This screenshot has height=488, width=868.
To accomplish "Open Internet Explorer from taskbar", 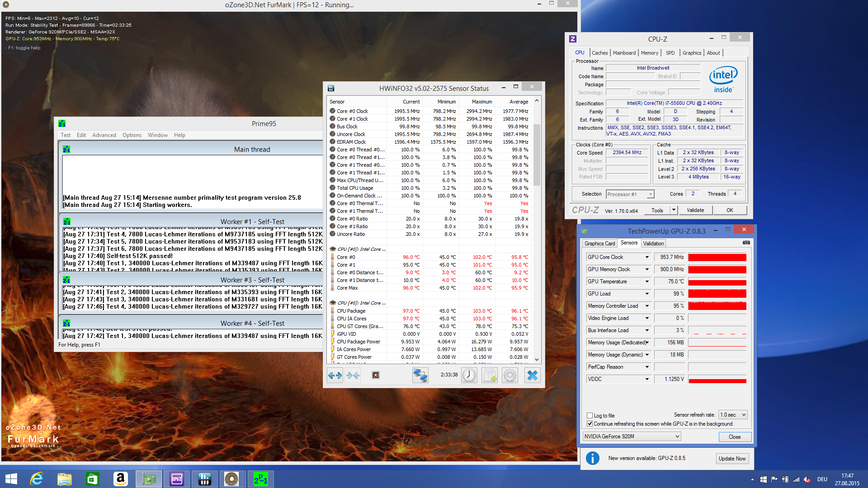I will coord(37,479).
